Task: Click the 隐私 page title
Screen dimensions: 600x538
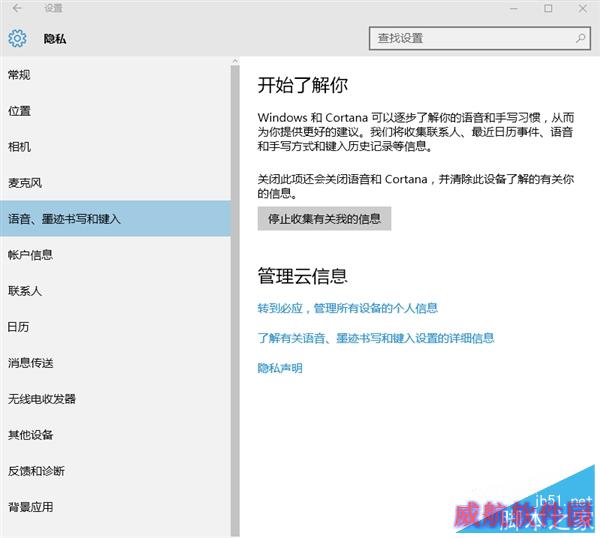Action: (x=55, y=39)
